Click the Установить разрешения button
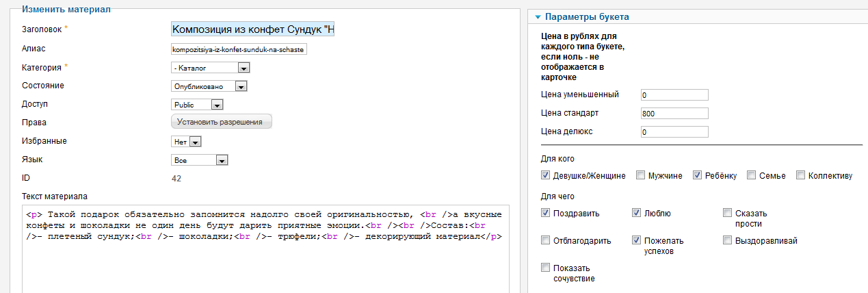868x293 pixels. [221, 122]
